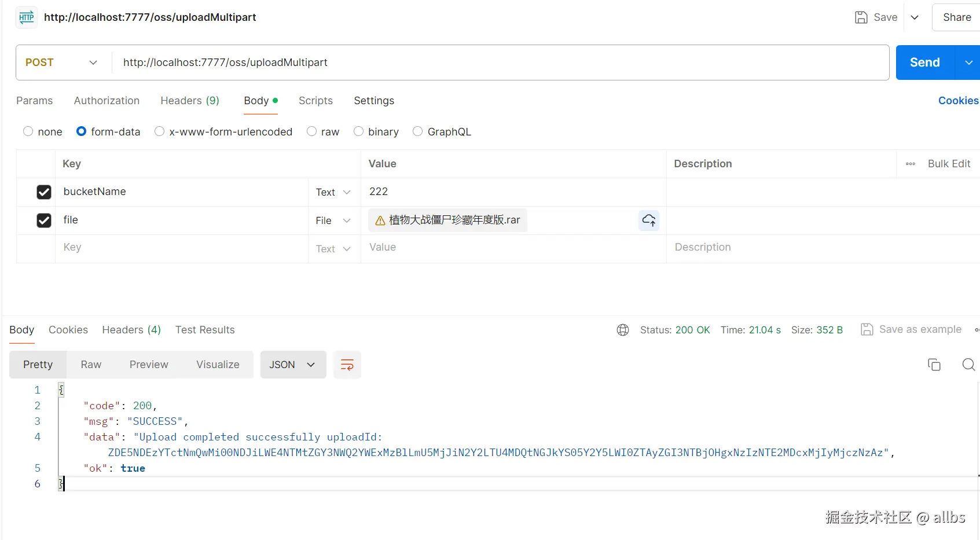Click the network globe icon
This screenshot has width=980, height=540.
coord(623,330)
